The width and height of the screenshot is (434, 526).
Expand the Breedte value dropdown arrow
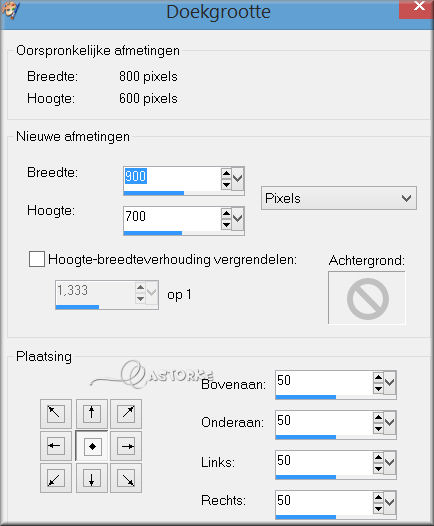coord(238,178)
